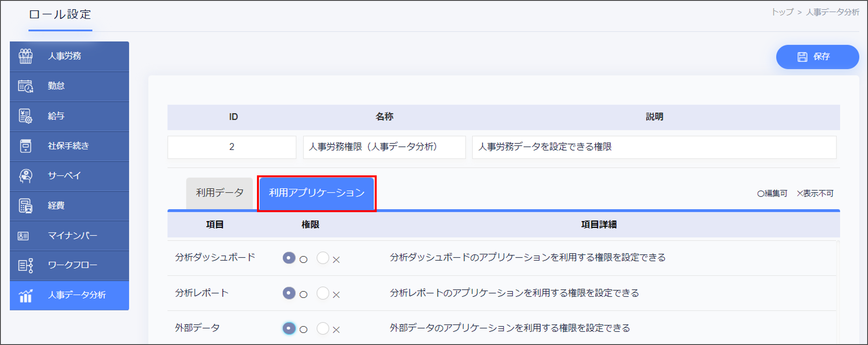
Task: Set 分析ダッシュボード permission to ○ editable
Action: pyautogui.click(x=289, y=258)
